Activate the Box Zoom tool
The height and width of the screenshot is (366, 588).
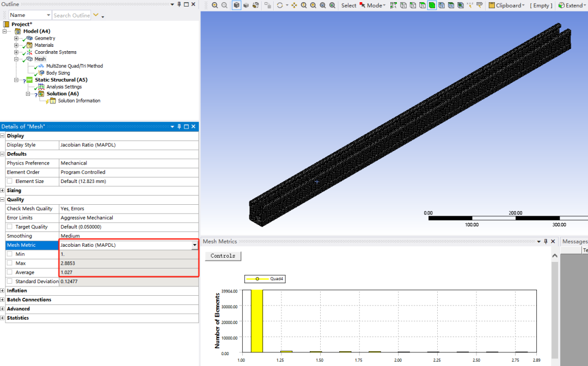[313, 5]
